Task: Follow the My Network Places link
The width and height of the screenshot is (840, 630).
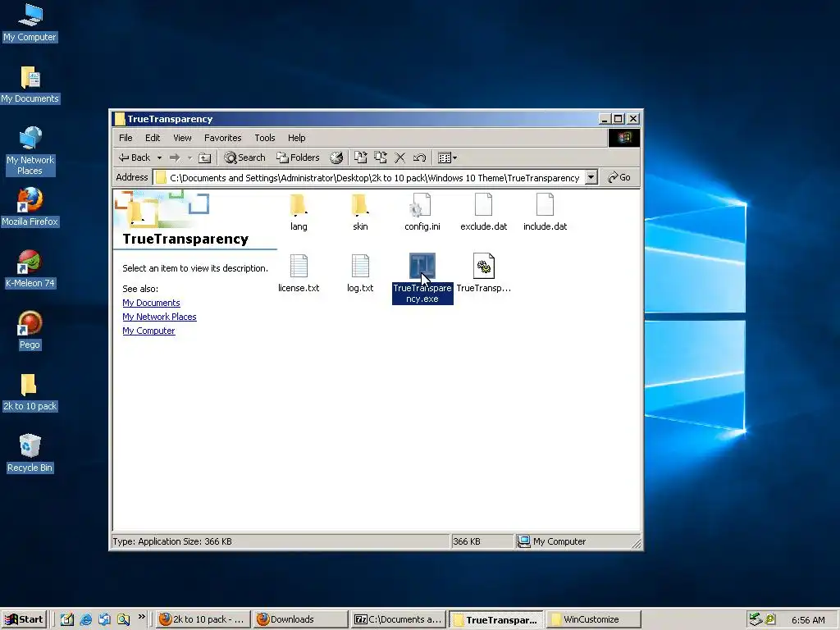Action: [x=159, y=317]
